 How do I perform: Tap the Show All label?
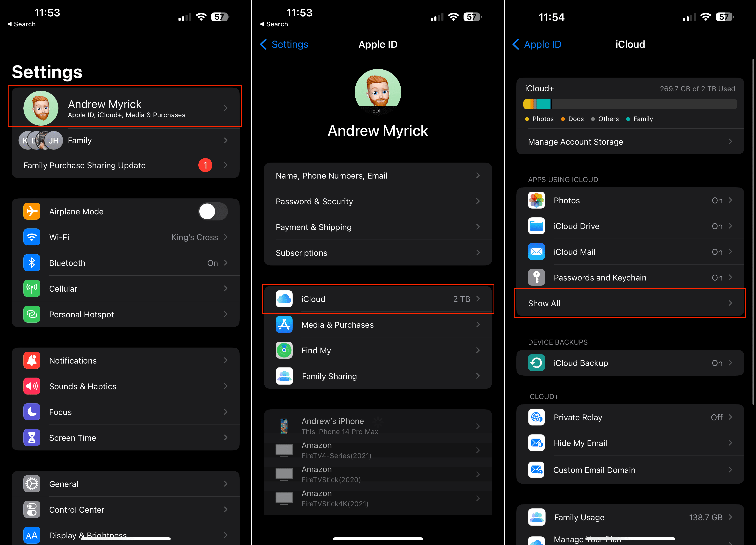544,303
